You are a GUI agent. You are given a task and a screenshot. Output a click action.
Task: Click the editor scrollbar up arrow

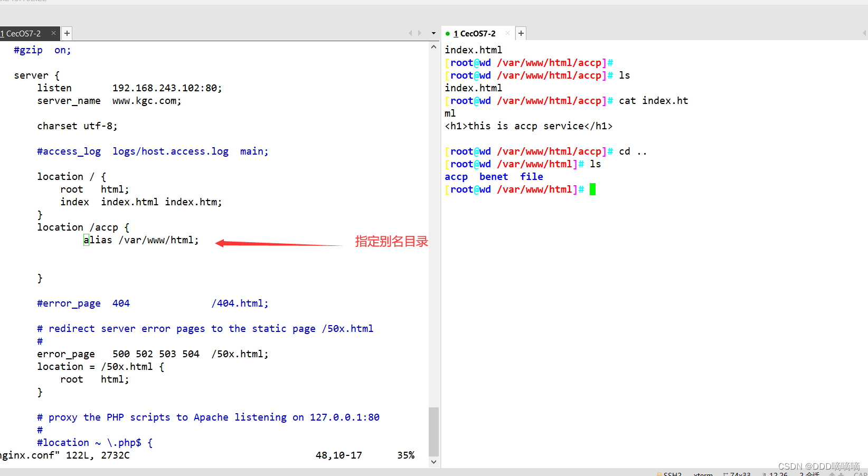pyautogui.click(x=433, y=47)
